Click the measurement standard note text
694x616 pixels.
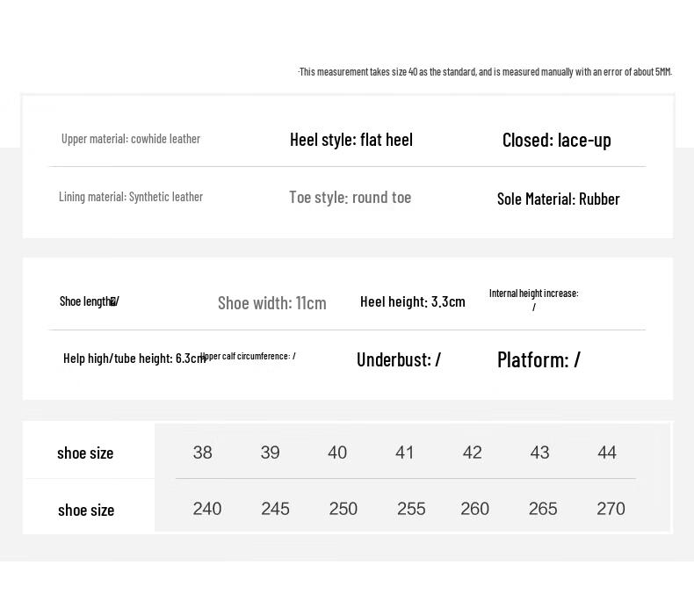485,72
